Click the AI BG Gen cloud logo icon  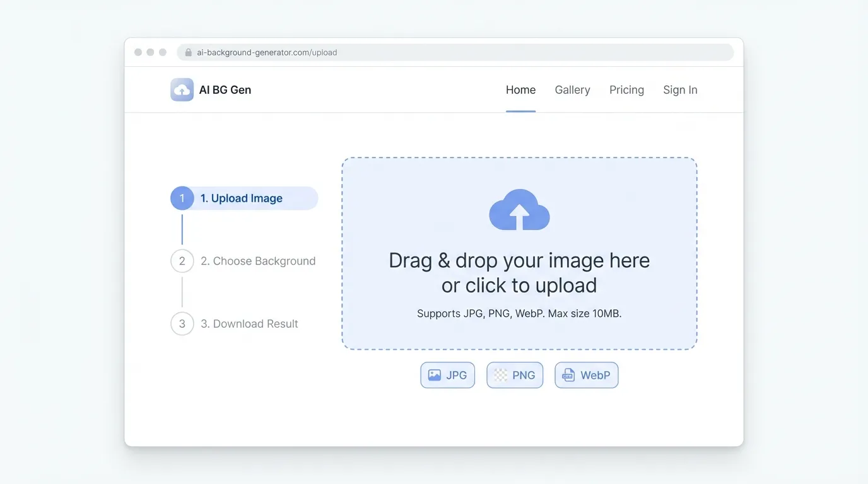[x=182, y=90]
